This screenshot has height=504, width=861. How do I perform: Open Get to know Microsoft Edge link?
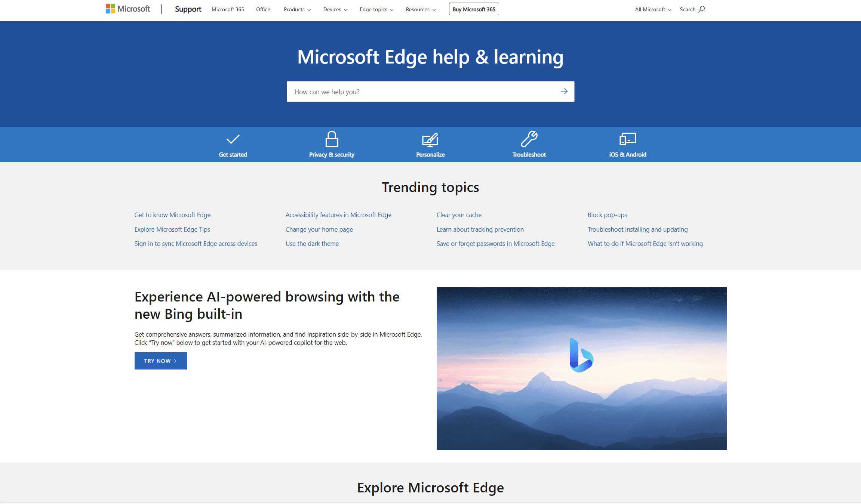point(172,215)
